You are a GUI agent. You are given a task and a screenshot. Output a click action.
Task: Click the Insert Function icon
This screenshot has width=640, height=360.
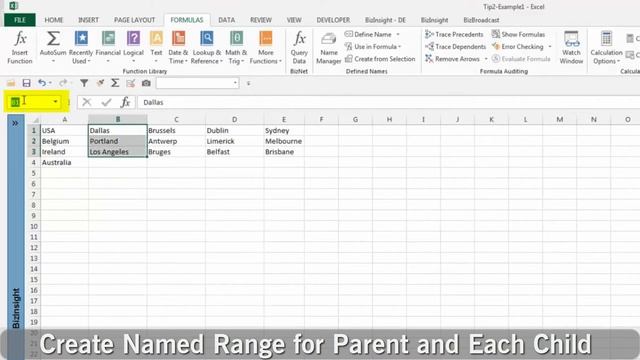pos(20,47)
